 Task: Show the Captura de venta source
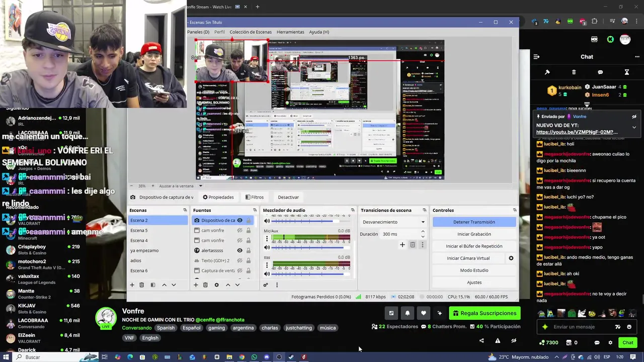pos(240,270)
